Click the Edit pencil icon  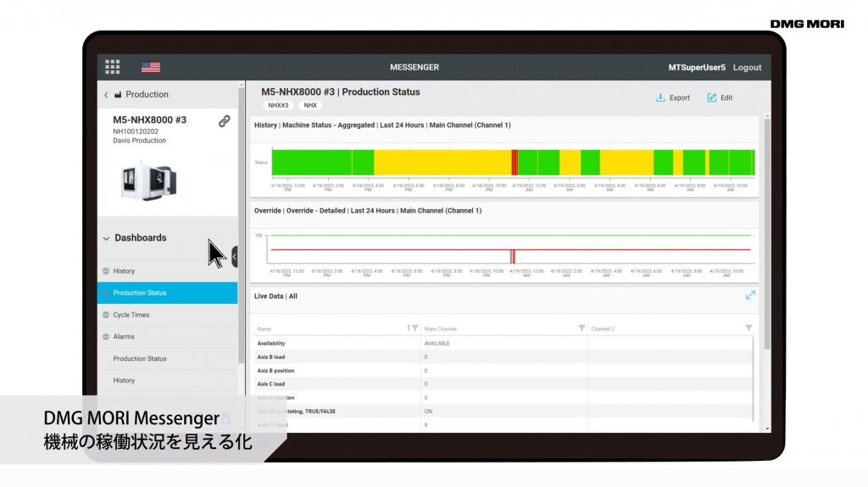click(x=712, y=97)
